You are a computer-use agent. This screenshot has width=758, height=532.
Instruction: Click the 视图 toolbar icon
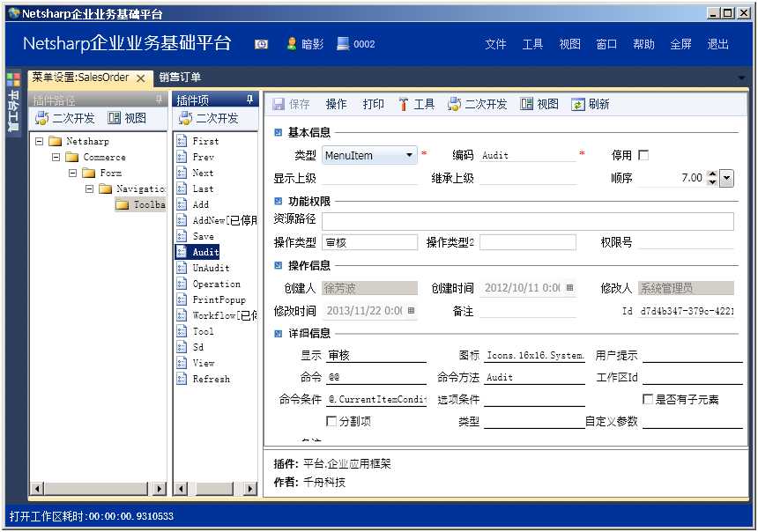point(527,103)
